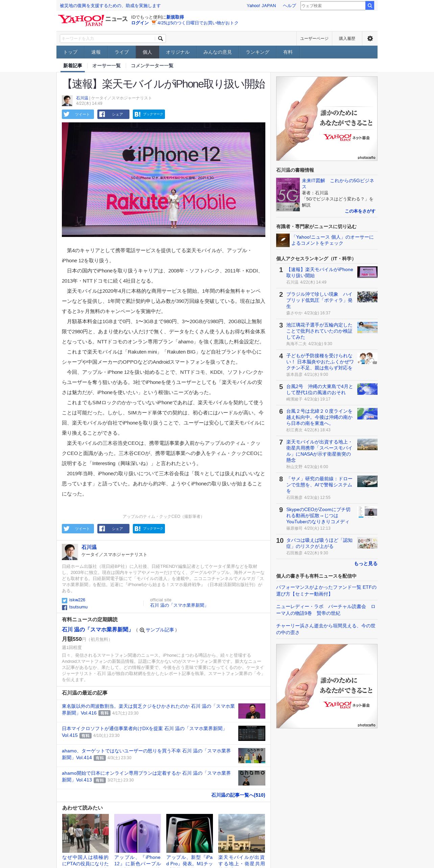Click the top Facebook share button
This screenshot has width=434, height=868.
pyautogui.click(x=113, y=114)
